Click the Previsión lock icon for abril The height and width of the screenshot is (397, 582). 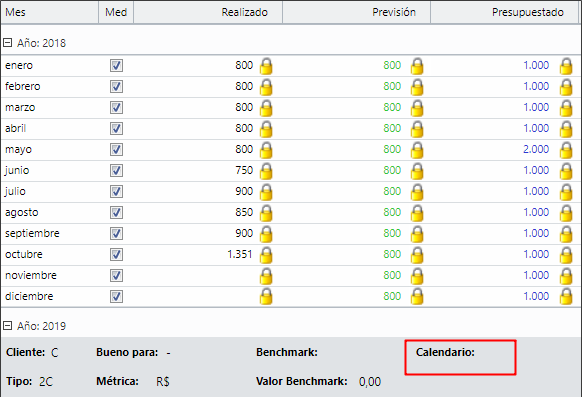417,129
